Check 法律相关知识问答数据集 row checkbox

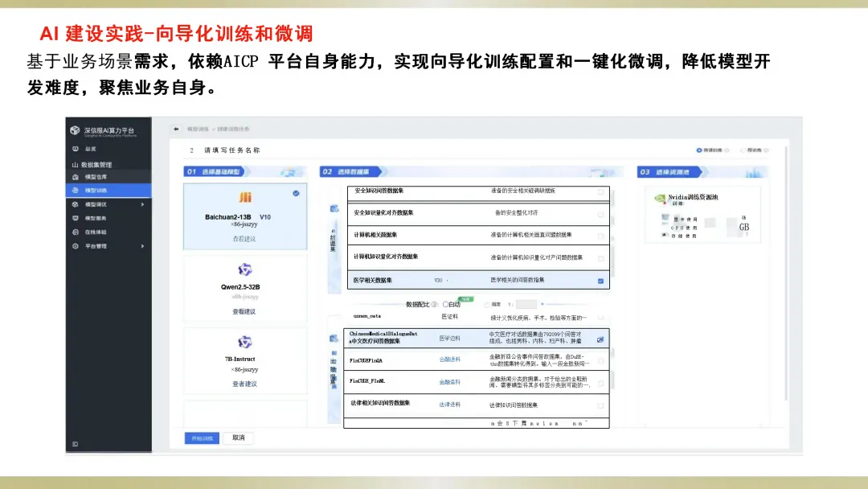600,406
